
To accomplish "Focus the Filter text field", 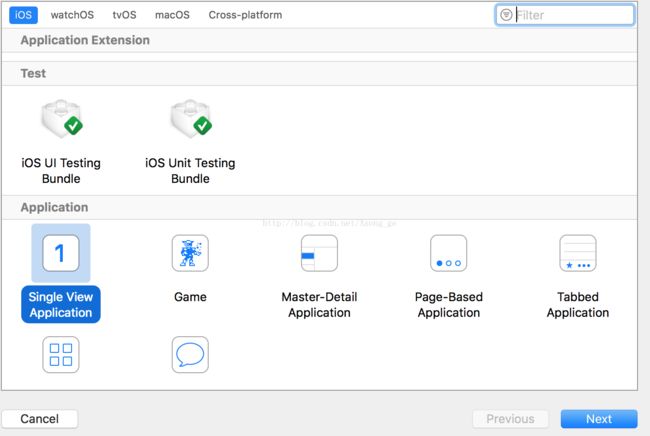I will 572,15.
